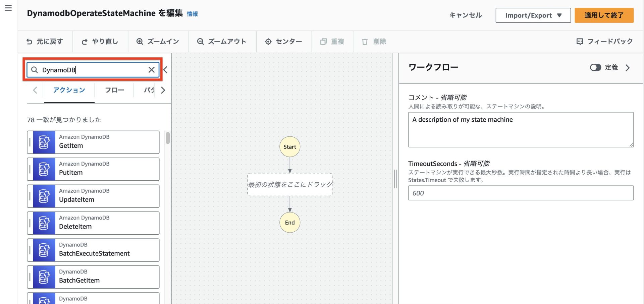Click the magnifier icon in the search field
644x304 pixels.
[x=35, y=70]
